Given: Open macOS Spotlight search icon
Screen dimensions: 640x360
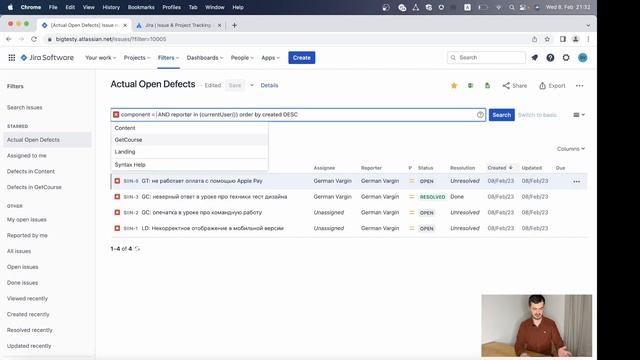Looking at the screenshot, I should [x=511, y=7].
